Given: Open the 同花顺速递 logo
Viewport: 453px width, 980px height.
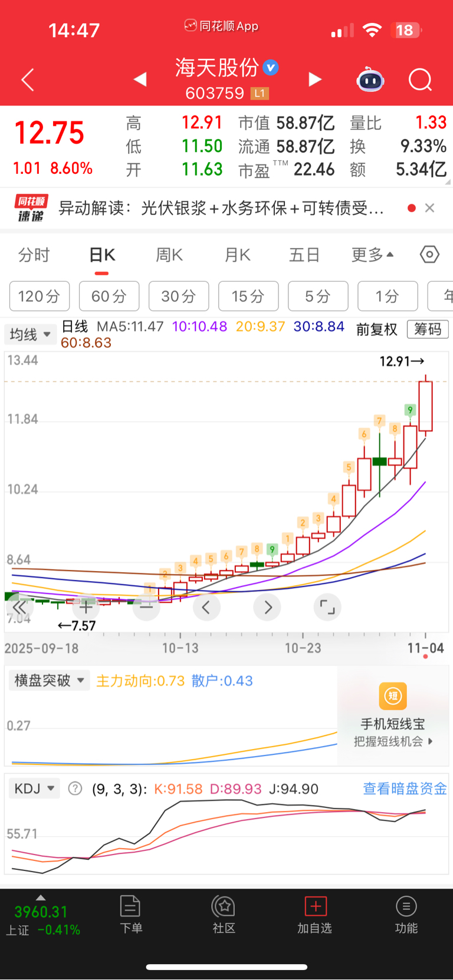Looking at the screenshot, I should [x=31, y=208].
